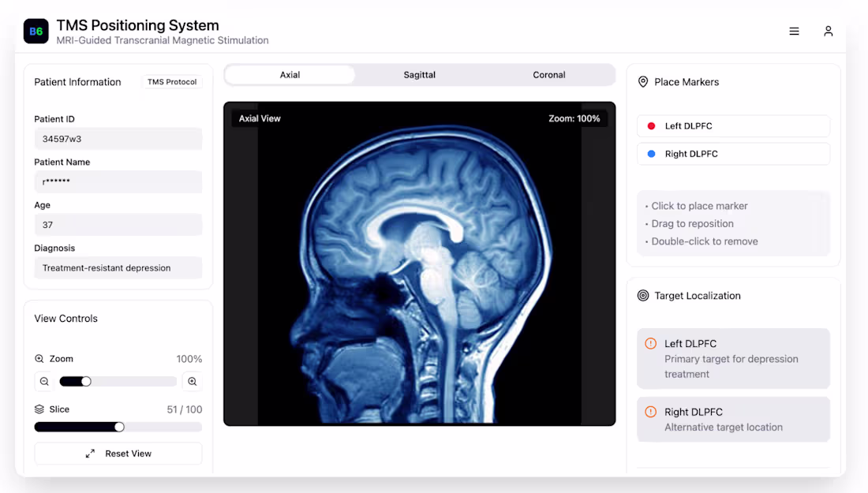Image resolution: width=868 pixels, height=493 pixels.
Task: Select the Right DLPFC marker button
Action: 733,153
